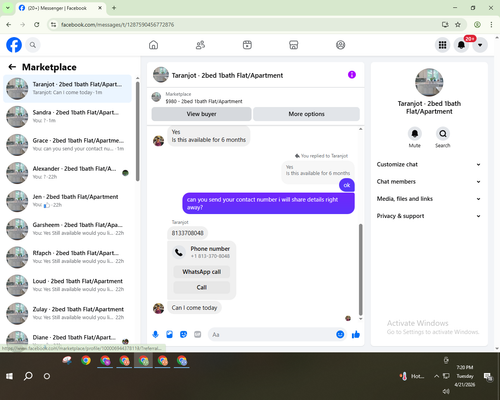Send a thumbs up like

click(x=356, y=334)
